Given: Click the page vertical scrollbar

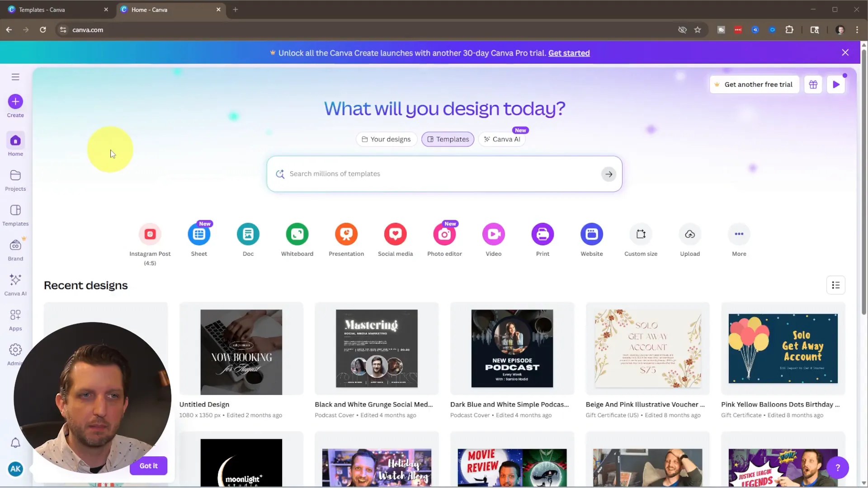Looking at the screenshot, I should coord(864,181).
